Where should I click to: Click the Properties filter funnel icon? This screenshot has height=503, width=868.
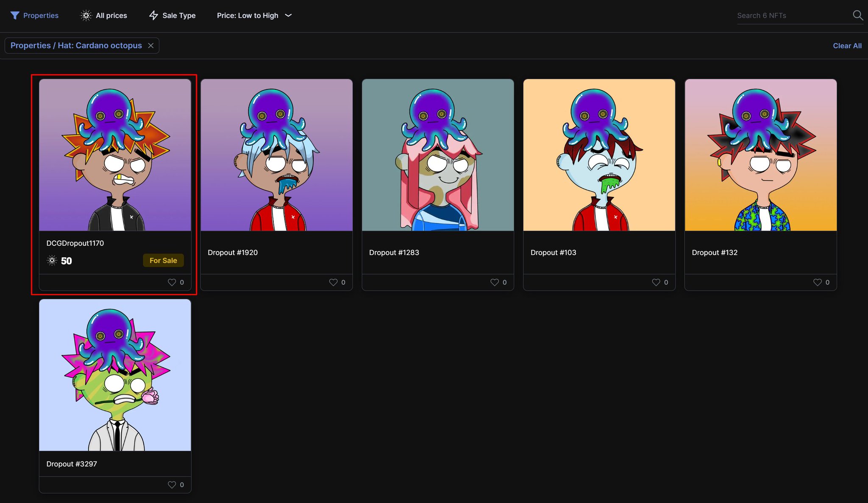(15, 16)
